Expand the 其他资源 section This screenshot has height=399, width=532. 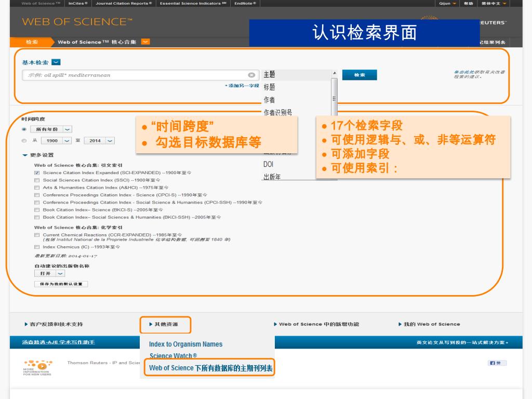[x=164, y=324]
